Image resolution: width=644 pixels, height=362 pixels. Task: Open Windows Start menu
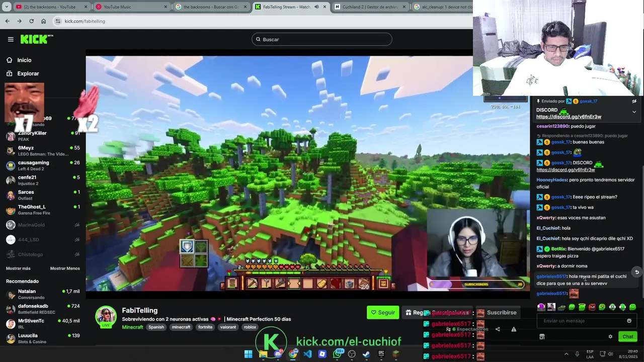pyautogui.click(x=248, y=354)
